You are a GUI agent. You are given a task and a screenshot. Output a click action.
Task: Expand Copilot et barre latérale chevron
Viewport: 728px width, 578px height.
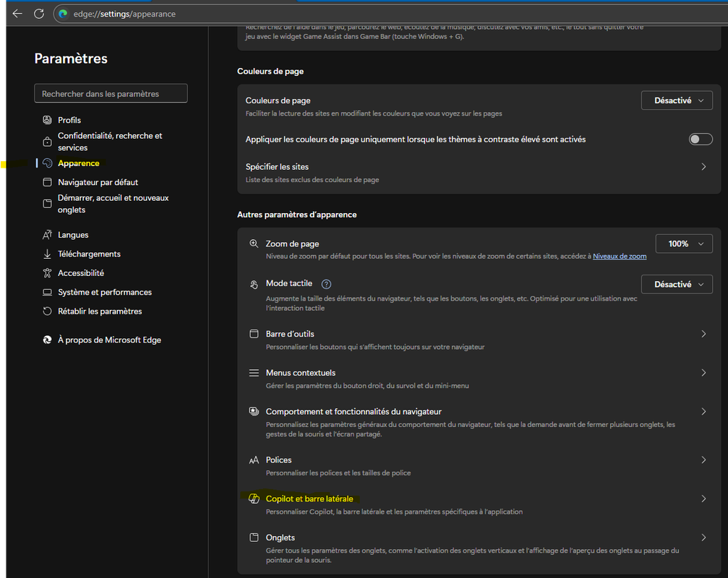pos(703,499)
